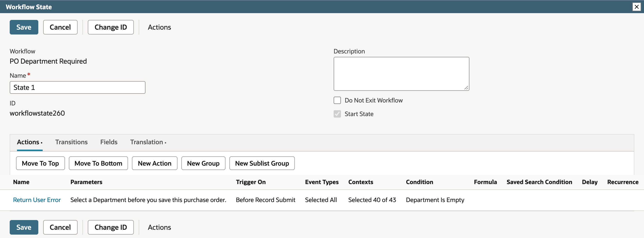Create a New Group
The width and height of the screenshot is (644, 238).
(203, 163)
